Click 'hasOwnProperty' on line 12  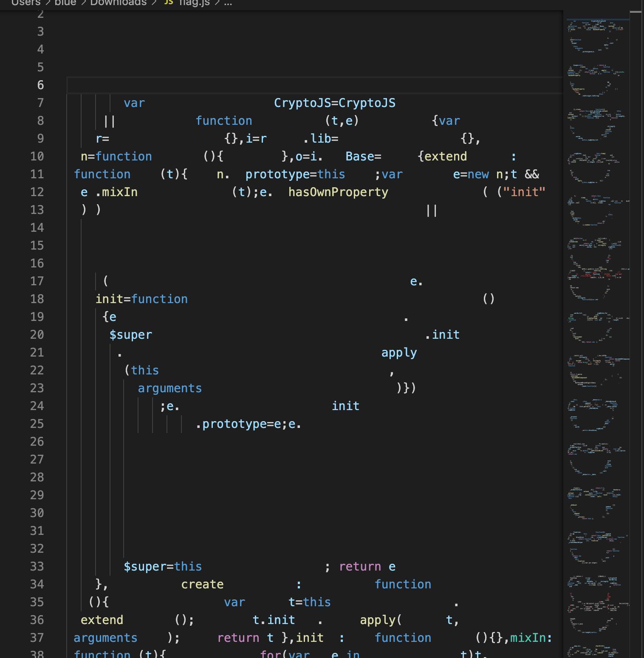338,192
